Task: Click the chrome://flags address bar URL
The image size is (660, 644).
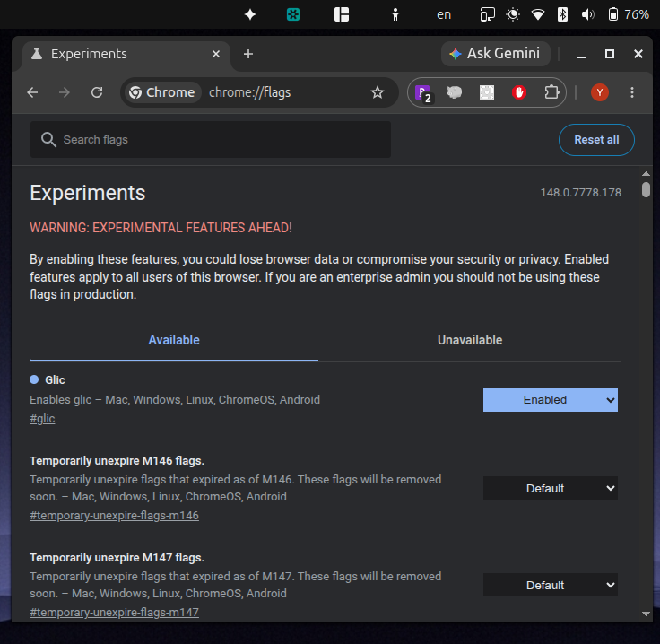Action: [x=249, y=92]
